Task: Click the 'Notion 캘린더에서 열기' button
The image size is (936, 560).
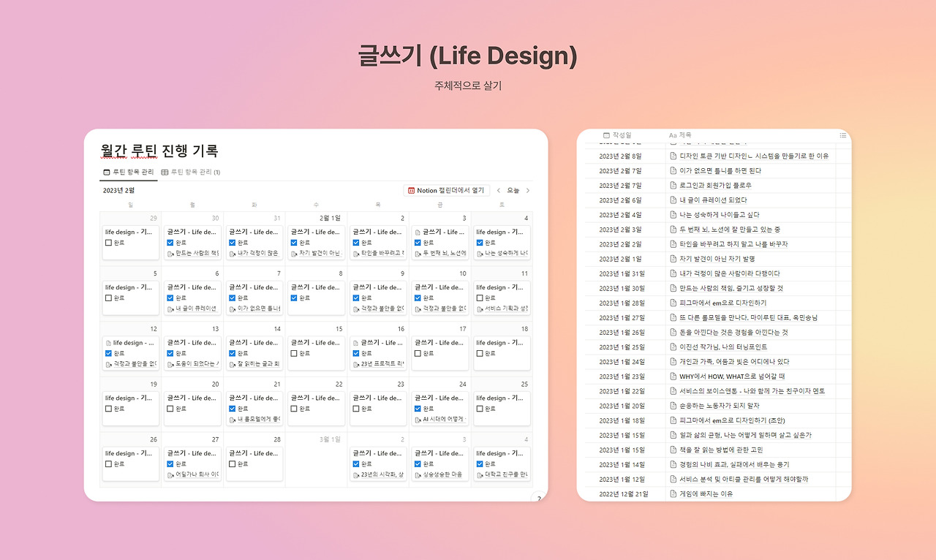Action: 446,191
